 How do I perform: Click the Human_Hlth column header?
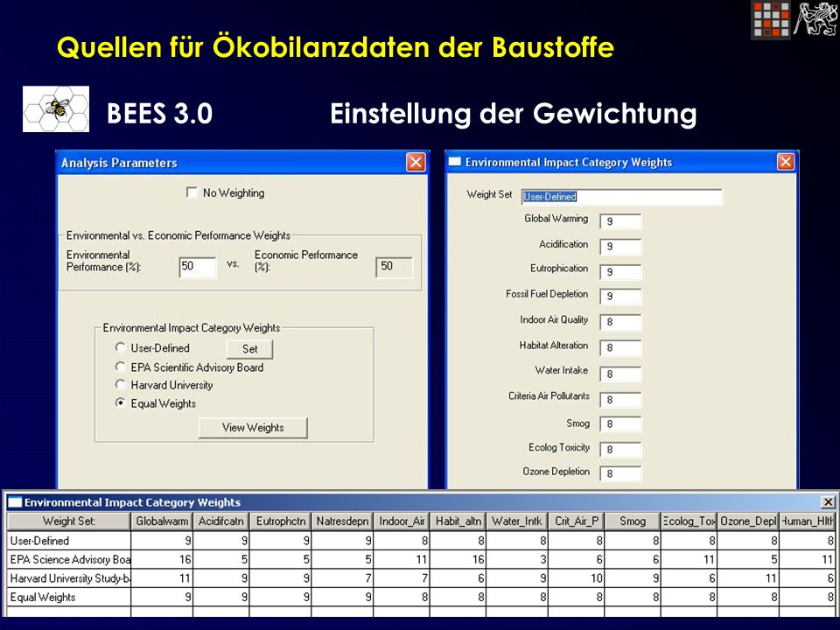coord(807,521)
